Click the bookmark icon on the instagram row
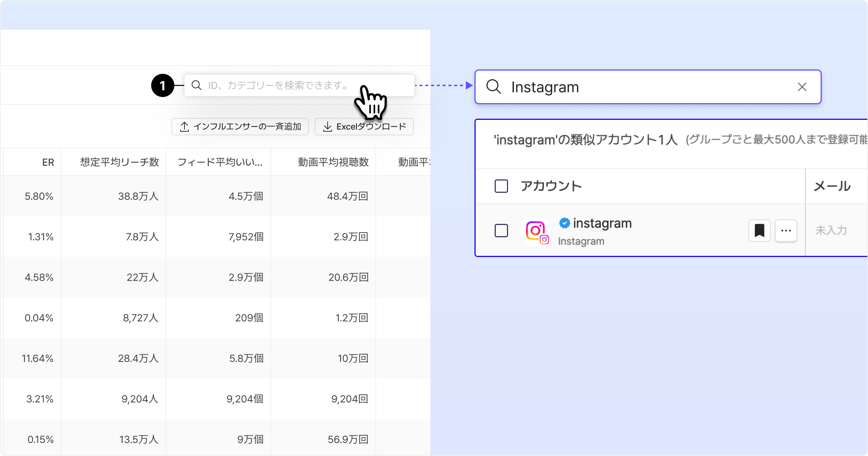 pos(759,231)
